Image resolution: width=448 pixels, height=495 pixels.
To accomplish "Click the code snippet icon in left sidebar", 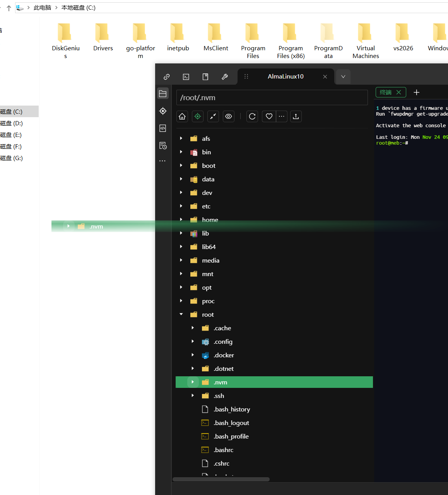I will (x=163, y=128).
